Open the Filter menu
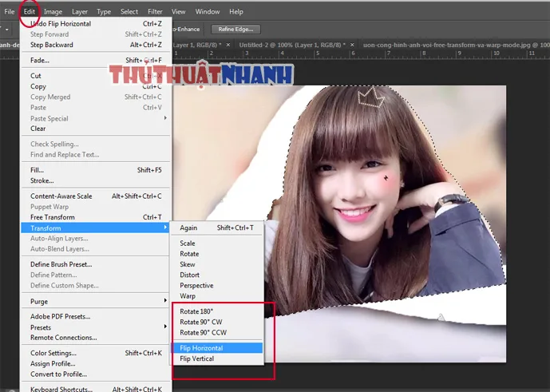This screenshot has height=392, width=550. point(155,12)
